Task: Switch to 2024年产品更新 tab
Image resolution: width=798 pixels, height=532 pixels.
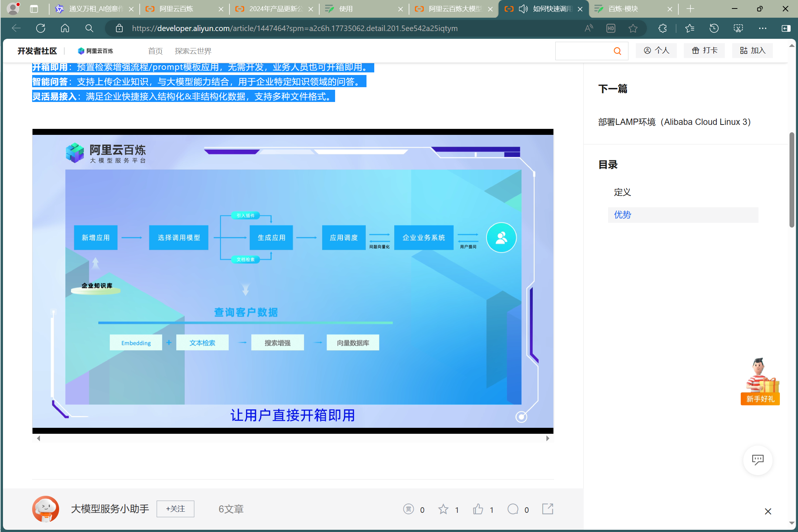Action: [275, 9]
